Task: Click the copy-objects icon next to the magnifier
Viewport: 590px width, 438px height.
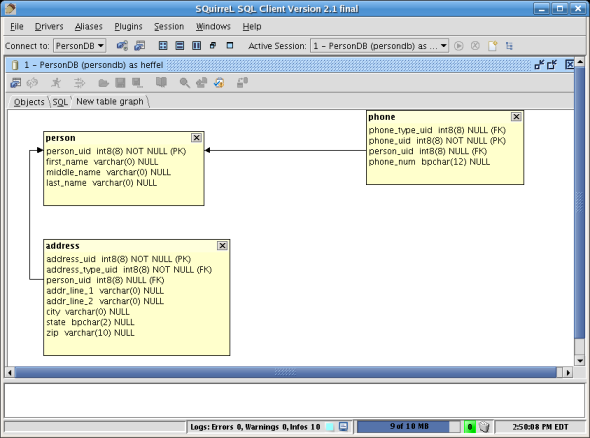Action: pos(202,83)
